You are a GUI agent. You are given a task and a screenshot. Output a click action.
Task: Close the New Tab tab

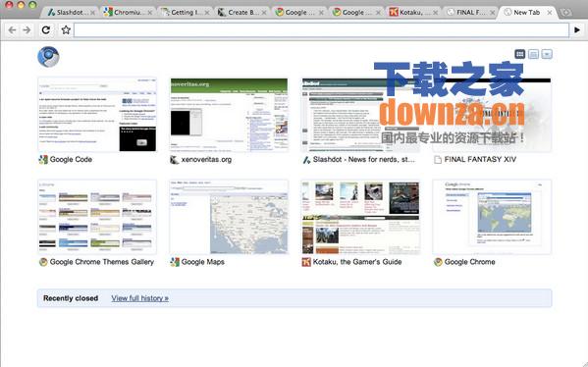coord(550,13)
